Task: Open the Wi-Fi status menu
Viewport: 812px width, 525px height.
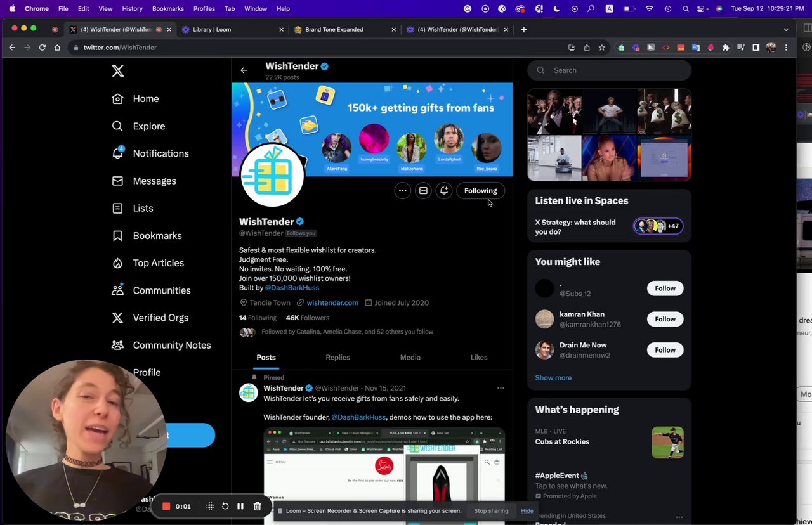Action: coord(649,9)
